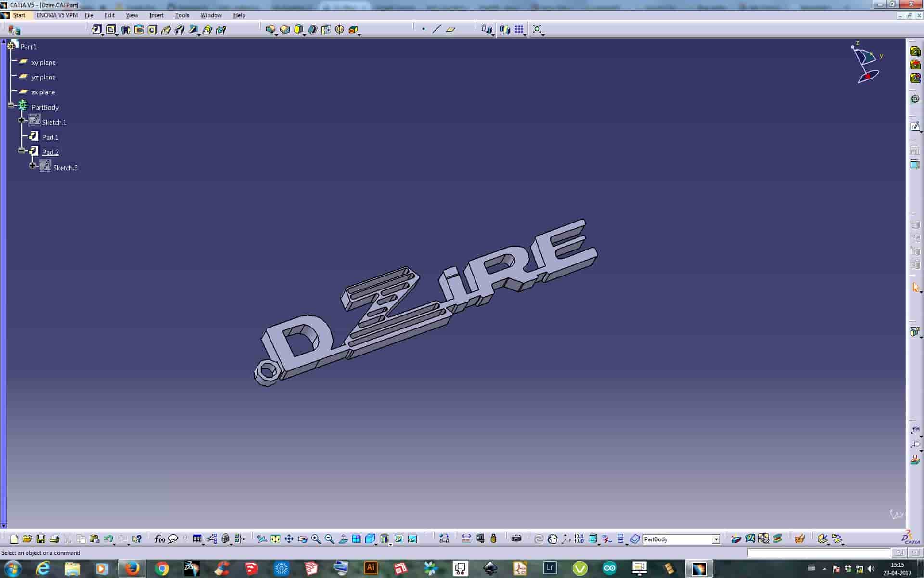
Task: Click the Normal View icon
Action: click(343, 539)
